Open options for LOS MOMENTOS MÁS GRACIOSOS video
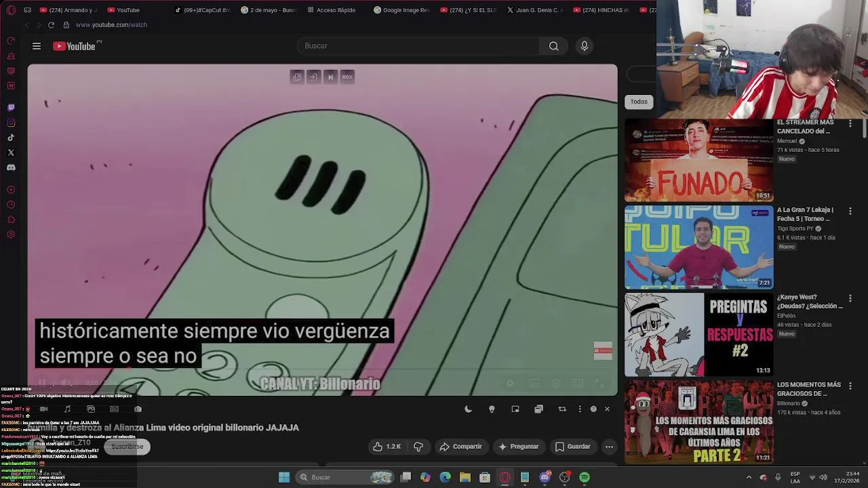 [x=850, y=386]
